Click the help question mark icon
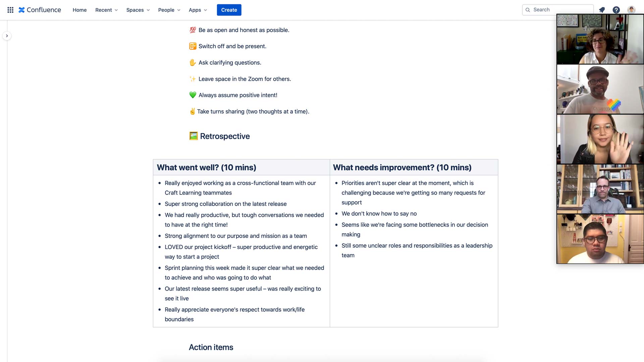Screen dimensions: 644x362 (x=616, y=10)
